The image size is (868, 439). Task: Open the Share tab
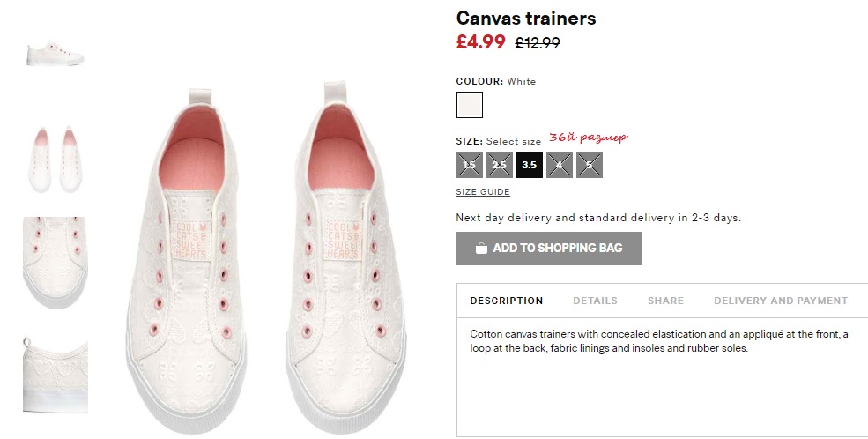pos(665,301)
